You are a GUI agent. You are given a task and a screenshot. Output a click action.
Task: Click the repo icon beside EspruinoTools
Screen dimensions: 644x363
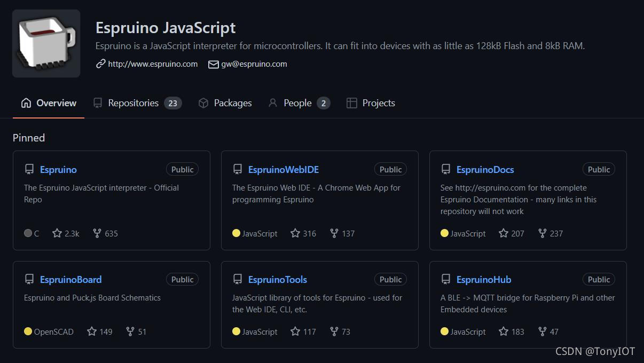tap(238, 280)
